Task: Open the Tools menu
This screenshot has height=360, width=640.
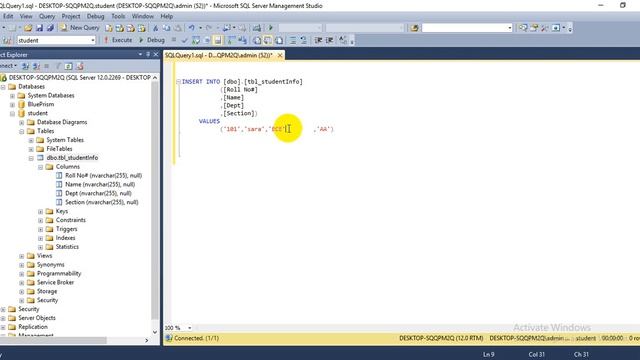Action: (118, 16)
